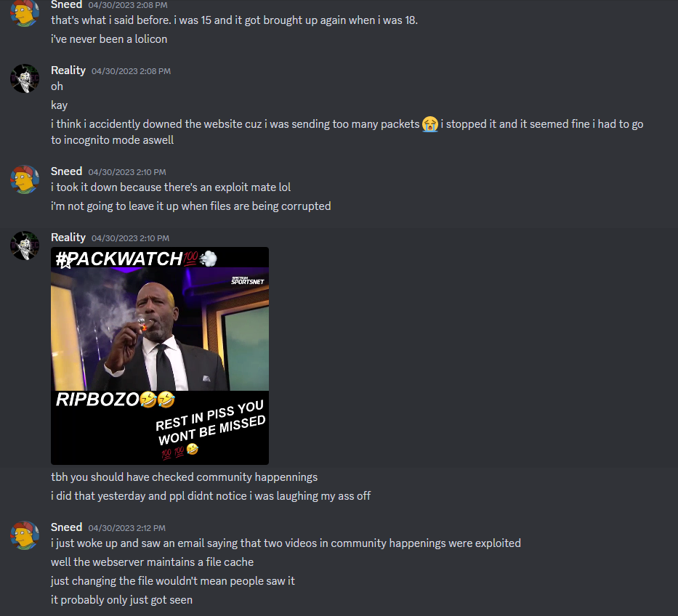678x616 pixels.
Task: Click the Reality username at 2:10 PM
Action: (x=68, y=238)
